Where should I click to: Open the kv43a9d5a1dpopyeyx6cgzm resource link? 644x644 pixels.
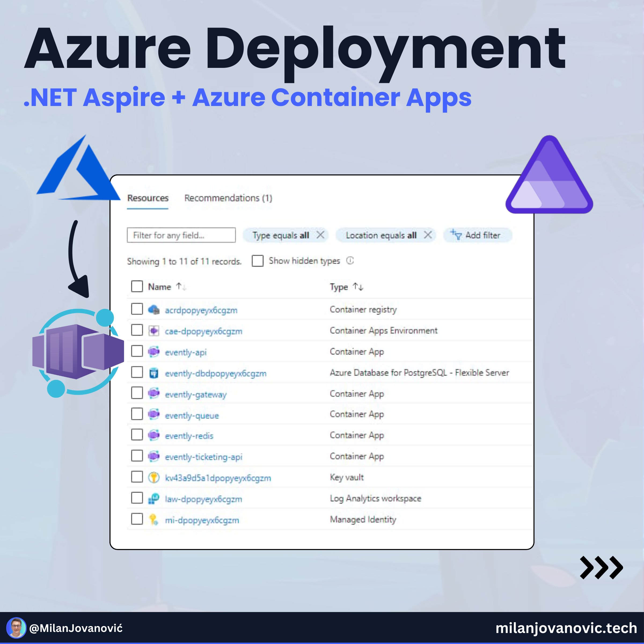(218, 478)
